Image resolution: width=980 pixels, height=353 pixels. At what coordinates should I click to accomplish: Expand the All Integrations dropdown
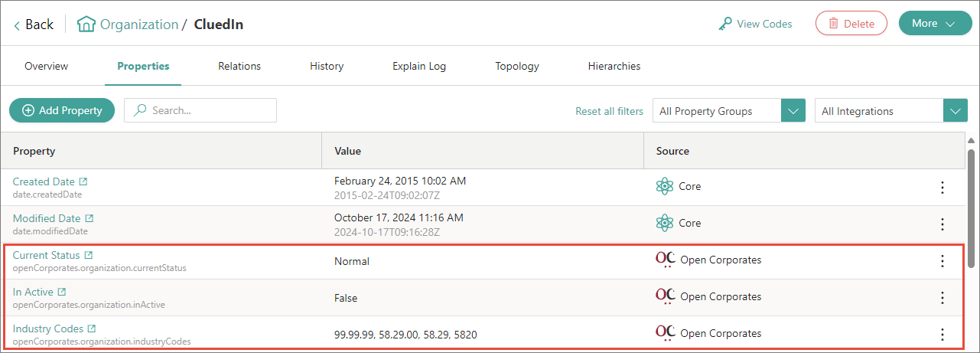pyautogui.click(x=956, y=111)
